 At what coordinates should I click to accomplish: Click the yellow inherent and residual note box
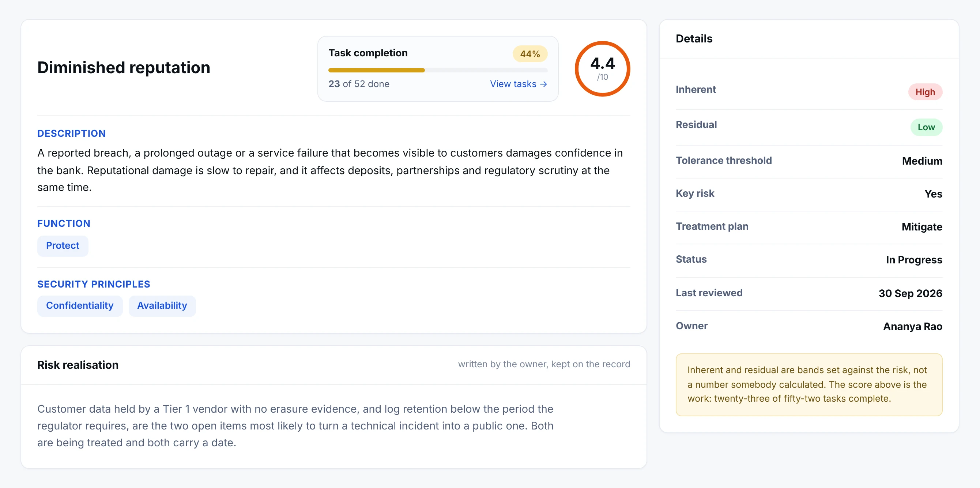click(809, 384)
